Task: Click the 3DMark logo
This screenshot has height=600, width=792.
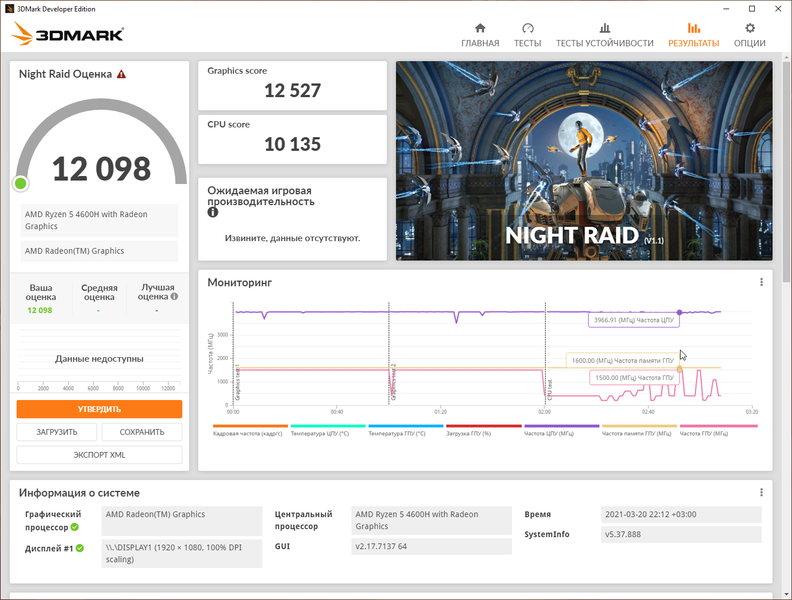Action: [68, 34]
